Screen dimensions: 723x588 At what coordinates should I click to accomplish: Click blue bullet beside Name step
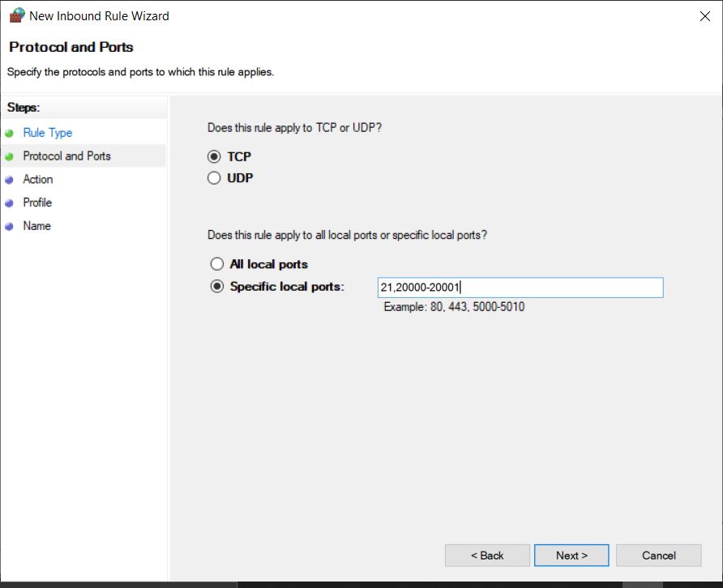(9, 227)
